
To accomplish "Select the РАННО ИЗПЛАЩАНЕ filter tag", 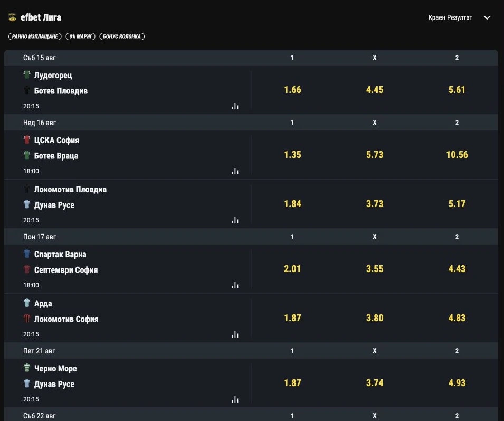I will [35, 36].
